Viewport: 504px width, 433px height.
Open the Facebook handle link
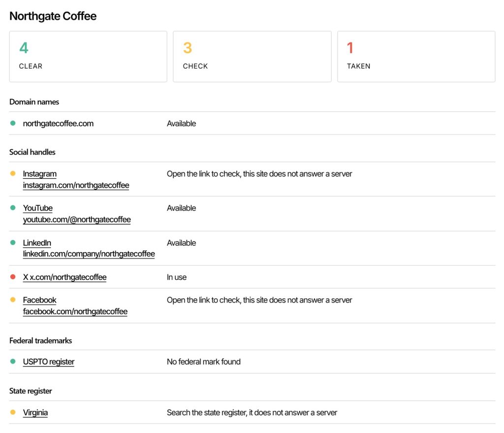(x=39, y=300)
